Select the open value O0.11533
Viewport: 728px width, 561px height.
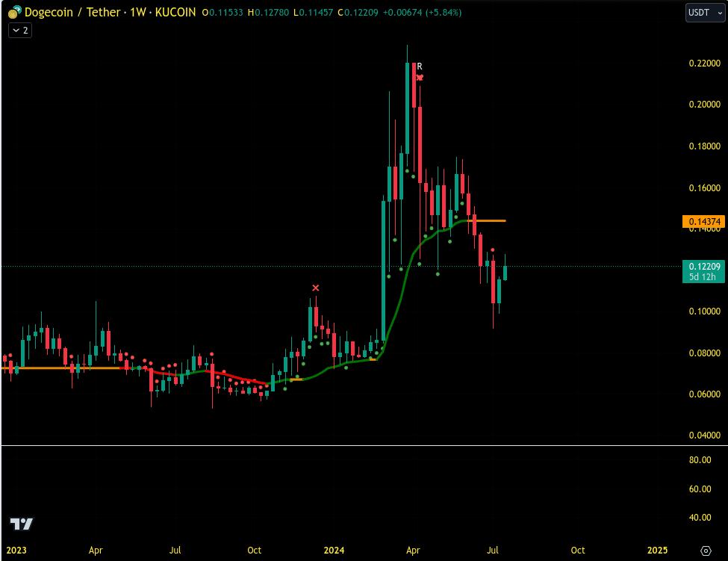[x=223, y=13]
